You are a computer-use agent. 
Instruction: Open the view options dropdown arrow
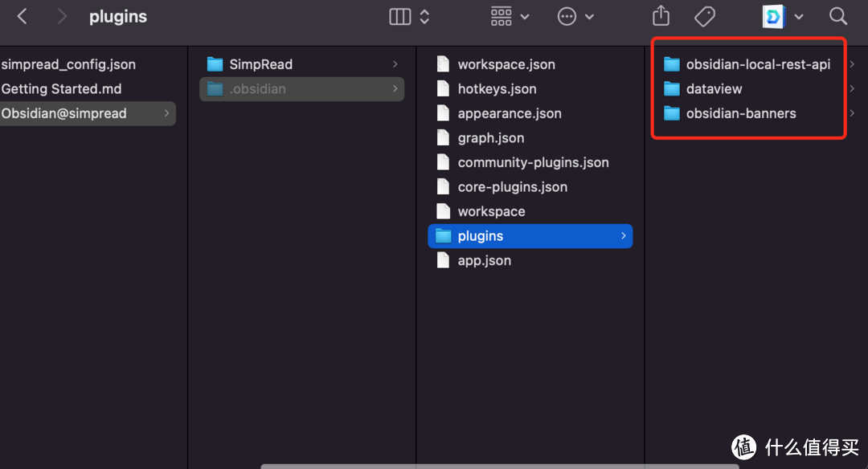click(x=424, y=16)
